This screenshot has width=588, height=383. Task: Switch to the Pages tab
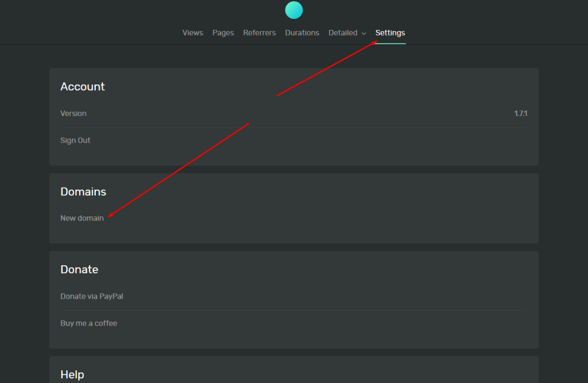223,33
